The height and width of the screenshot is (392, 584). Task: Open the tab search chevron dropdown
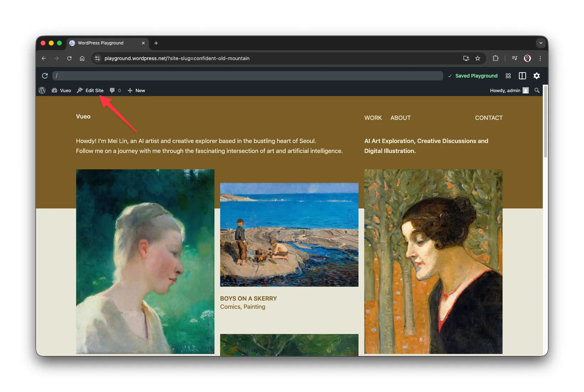pos(540,43)
